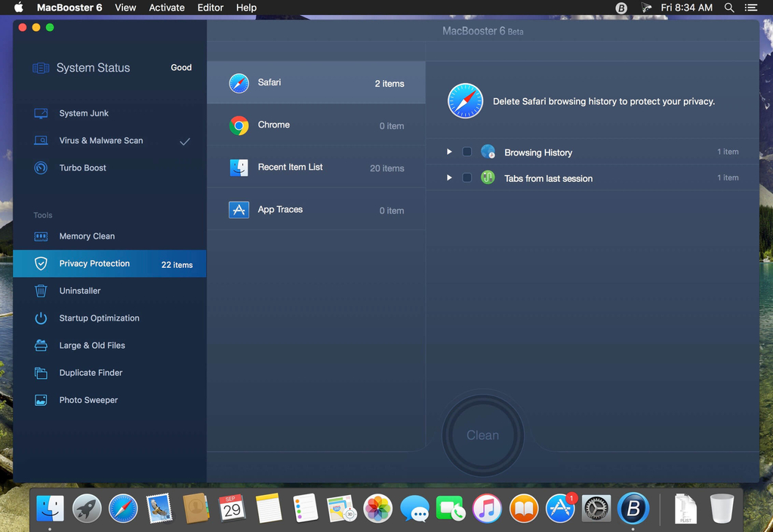773x532 pixels.
Task: Select Virus & Malware Scan in sidebar
Action: coord(100,140)
